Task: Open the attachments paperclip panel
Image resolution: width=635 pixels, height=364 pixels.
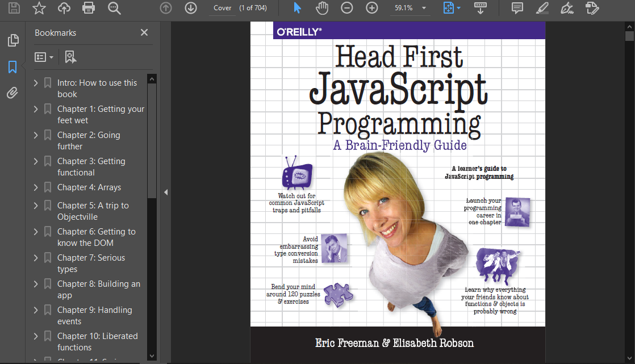Action: pos(12,93)
